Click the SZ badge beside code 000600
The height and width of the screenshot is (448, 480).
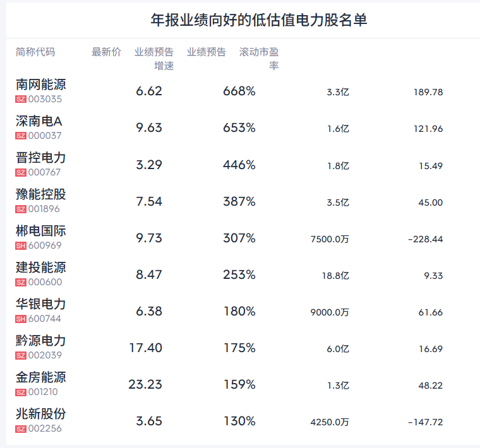click(21, 282)
